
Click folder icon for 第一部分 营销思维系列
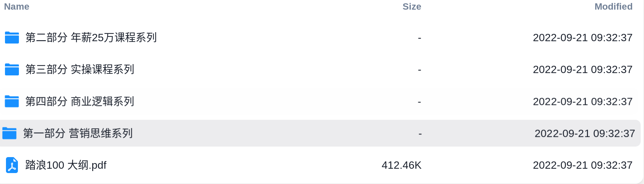pos(9,133)
